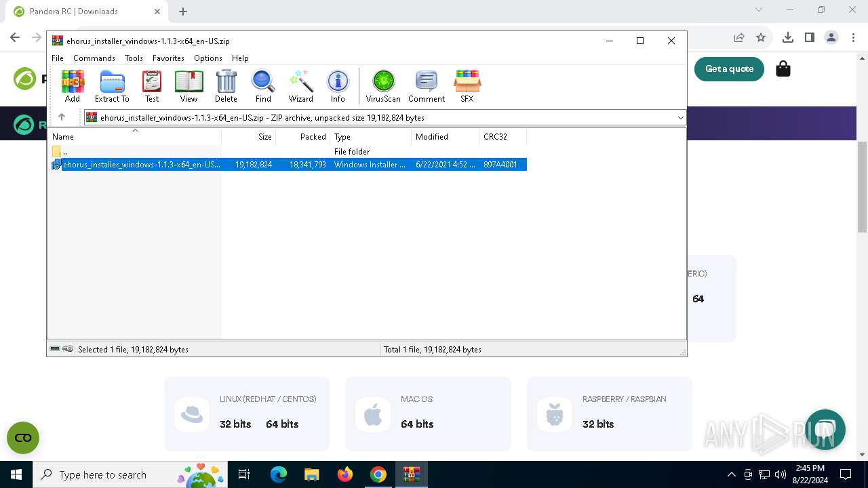Click the key icon in WinRAR status bar
Viewport: 868px width, 488px height.
coord(68,349)
